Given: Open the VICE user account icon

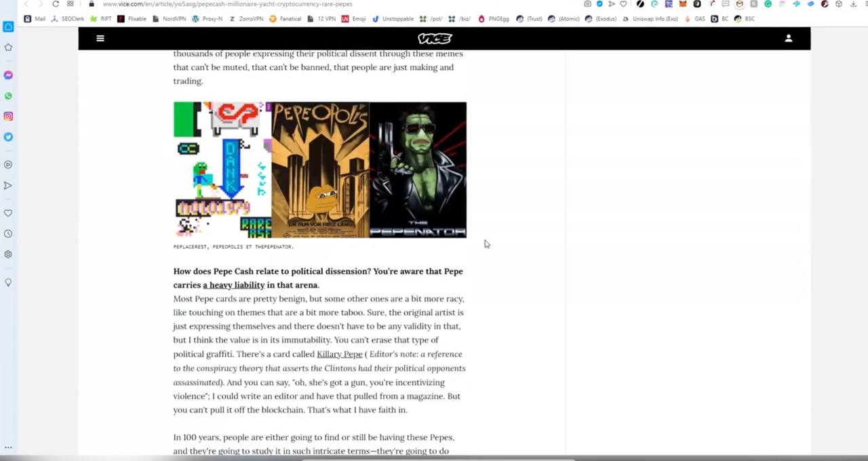Looking at the screenshot, I should click(x=789, y=39).
